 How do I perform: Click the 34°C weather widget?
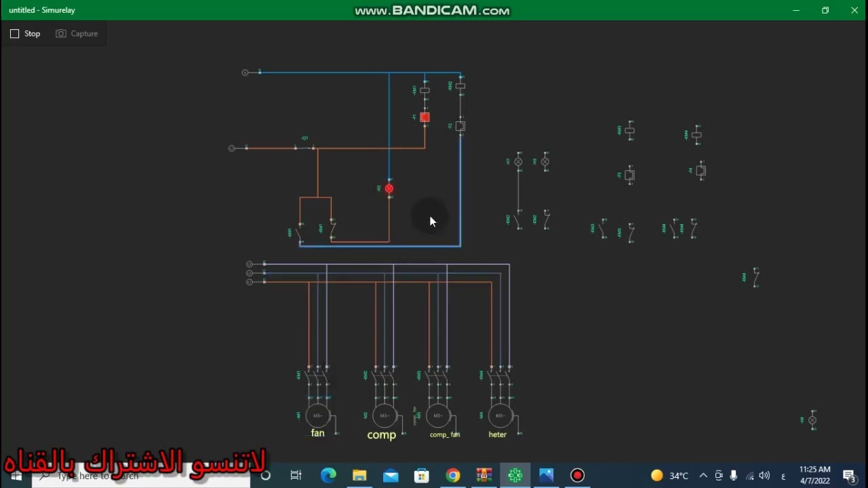(669, 475)
